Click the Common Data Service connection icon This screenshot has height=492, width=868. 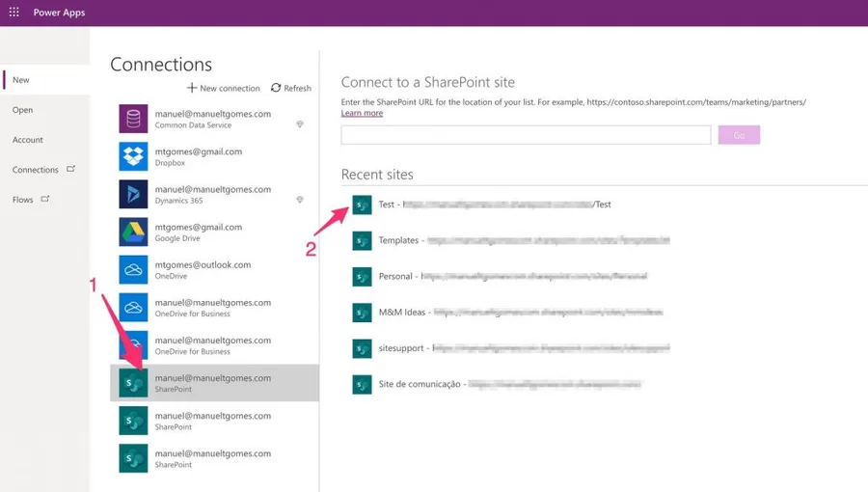(133, 119)
